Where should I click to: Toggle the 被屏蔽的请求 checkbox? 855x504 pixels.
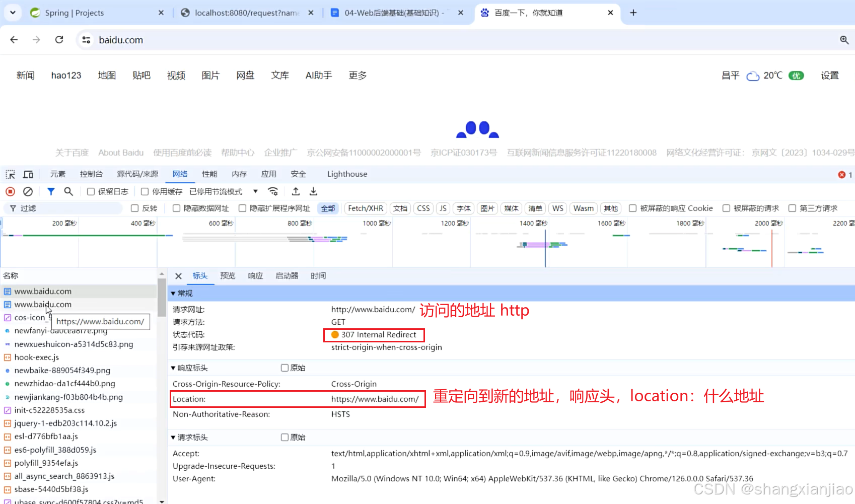point(726,208)
